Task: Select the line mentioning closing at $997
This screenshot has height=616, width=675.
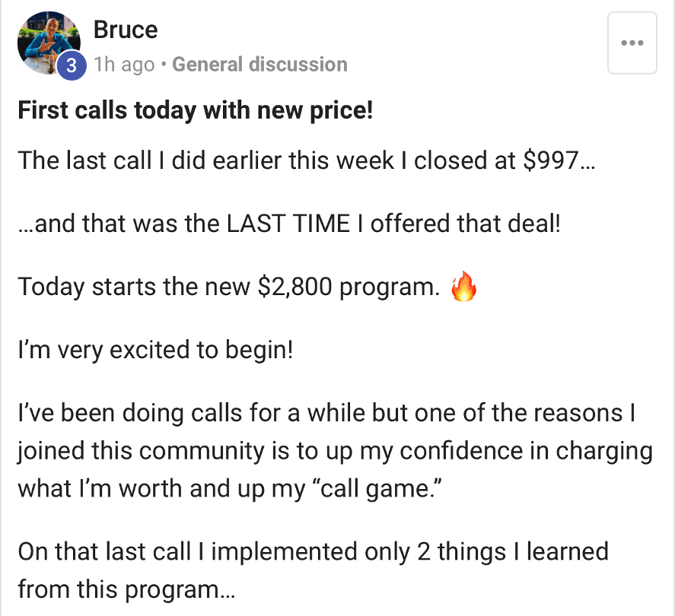Action: click(x=307, y=160)
